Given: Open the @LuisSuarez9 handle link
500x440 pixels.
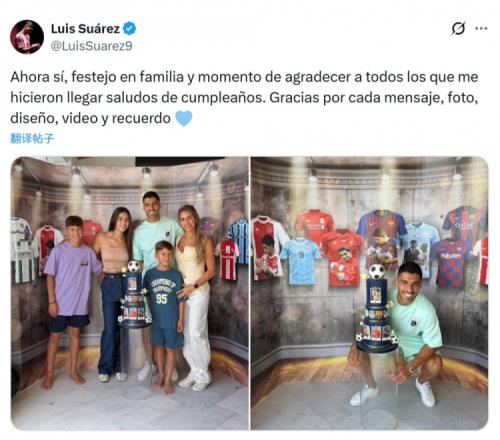Looking at the screenshot, I should [91, 46].
